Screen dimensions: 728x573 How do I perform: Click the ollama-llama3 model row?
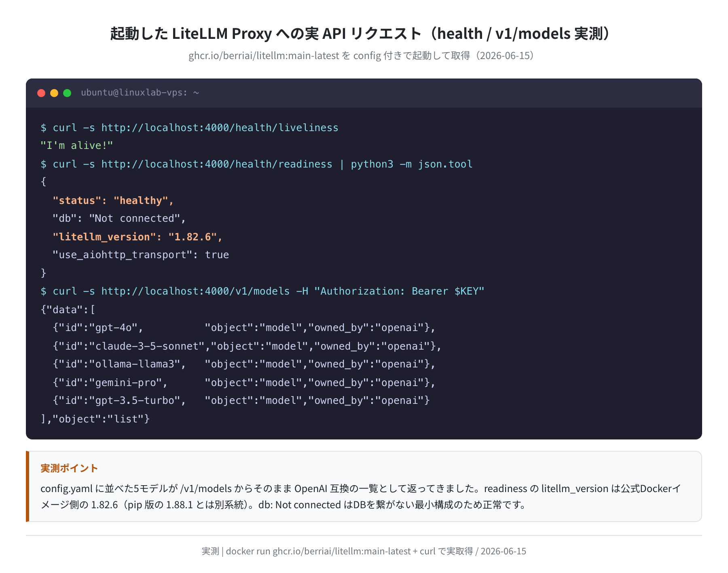[x=244, y=364]
